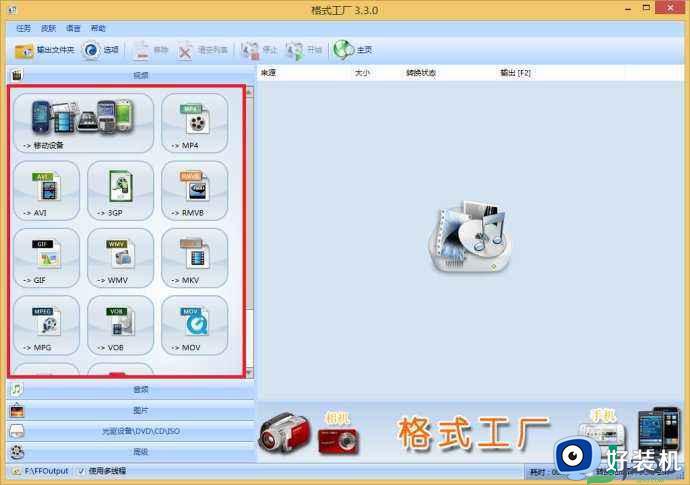
Task: Select the VOB conversion icon
Action: pyautogui.click(x=121, y=324)
